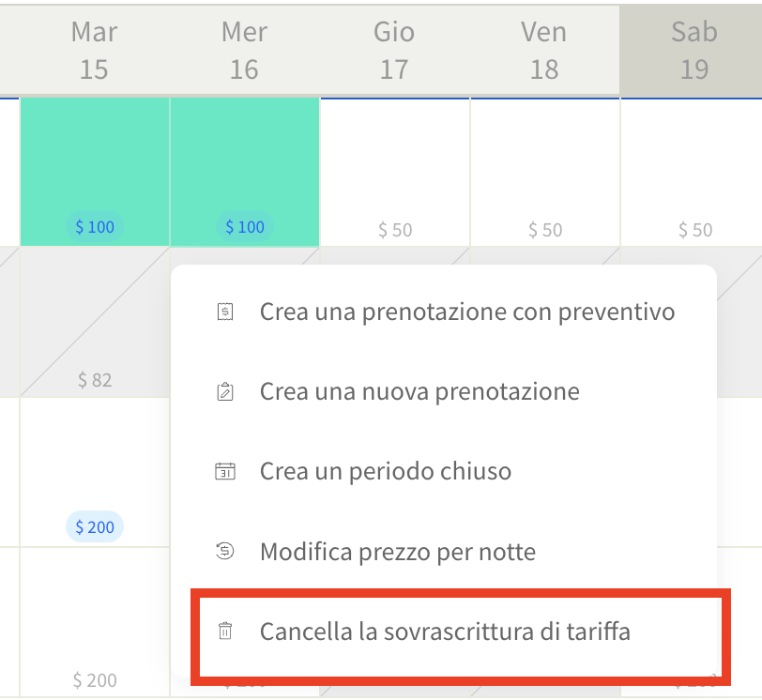Click the Sab 19 column header
Screen dimensions: 762x700
pyautogui.click(x=693, y=51)
